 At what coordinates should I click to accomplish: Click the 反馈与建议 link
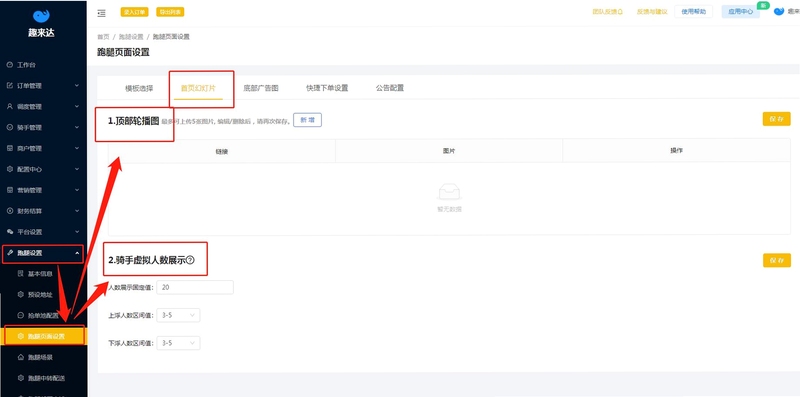(652, 12)
